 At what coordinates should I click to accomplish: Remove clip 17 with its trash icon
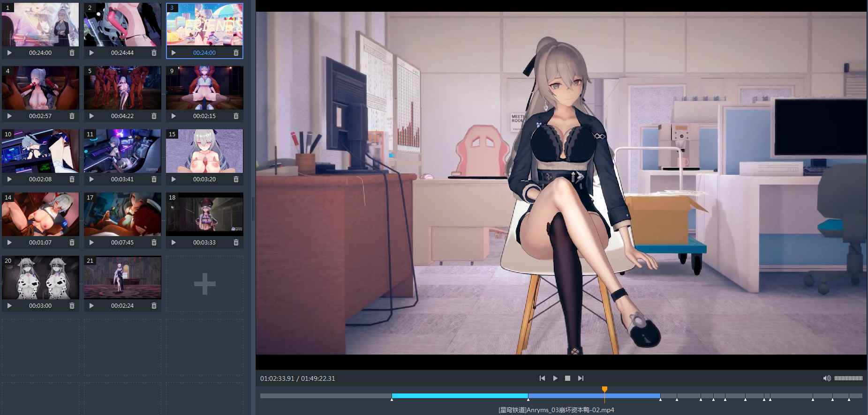154,243
